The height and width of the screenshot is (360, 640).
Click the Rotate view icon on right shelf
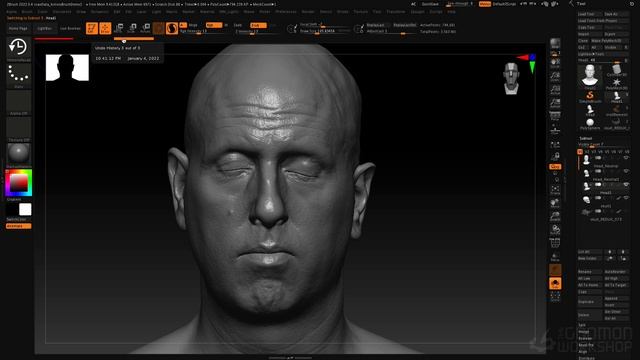(x=555, y=230)
